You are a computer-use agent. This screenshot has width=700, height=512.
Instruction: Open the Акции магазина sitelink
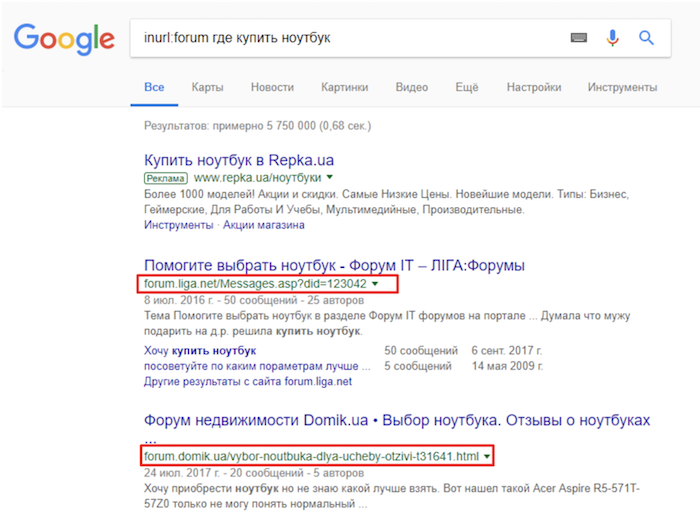coord(264,225)
